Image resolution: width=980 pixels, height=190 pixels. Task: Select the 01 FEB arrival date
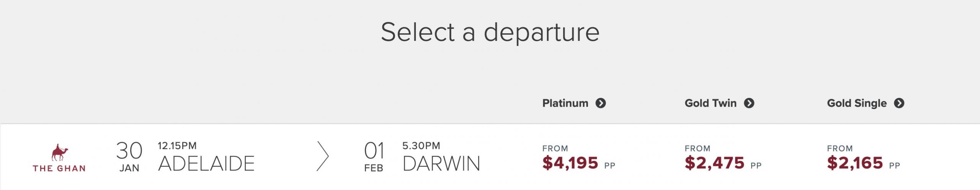(374, 156)
